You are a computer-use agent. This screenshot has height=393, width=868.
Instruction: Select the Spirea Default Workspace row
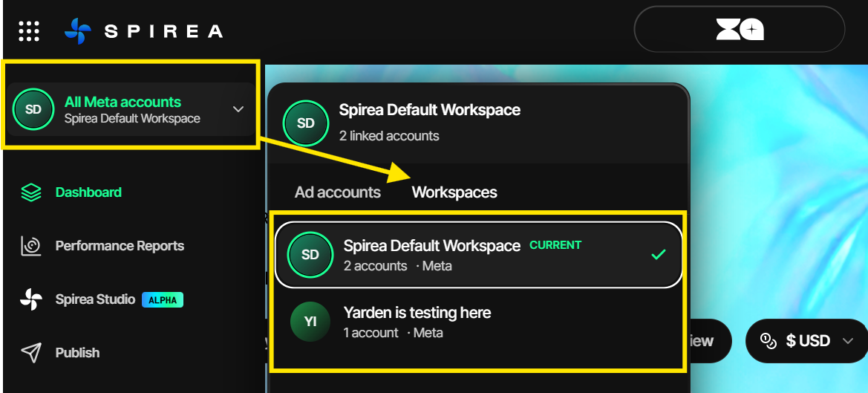point(479,255)
